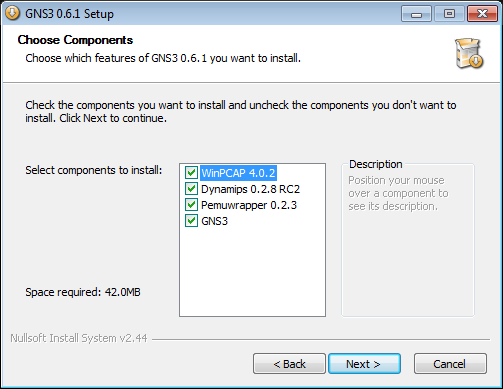Select the WinPCAP 4.0.2 list entry
The height and width of the screenshot is (389, 503).
click(238, 173)
